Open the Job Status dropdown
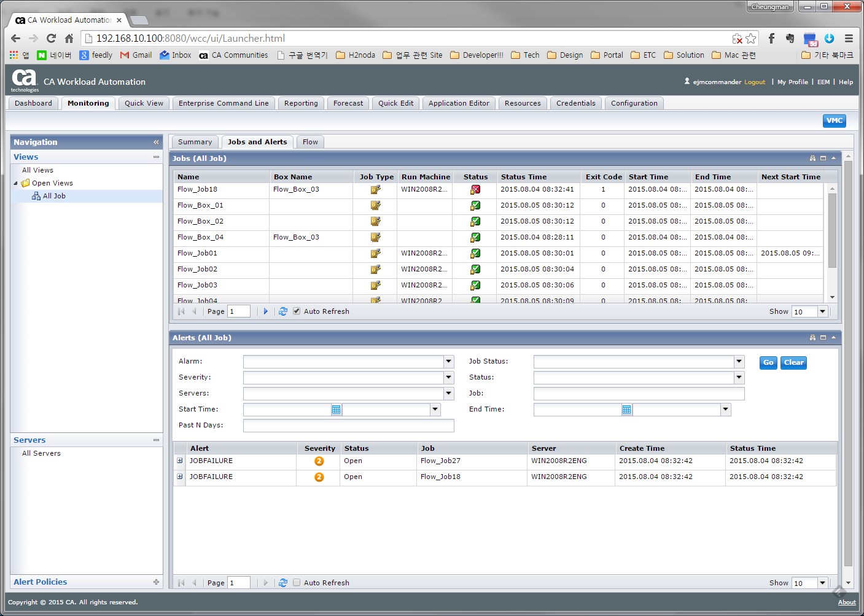Screen dimensions: 864x616 pyautogui.click(x=739, y=361)
